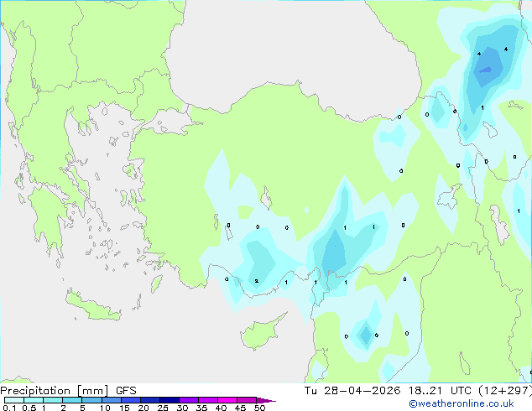Click the legend scale label "25"
This screenshot has height=411, width=532.
point(163,408)
